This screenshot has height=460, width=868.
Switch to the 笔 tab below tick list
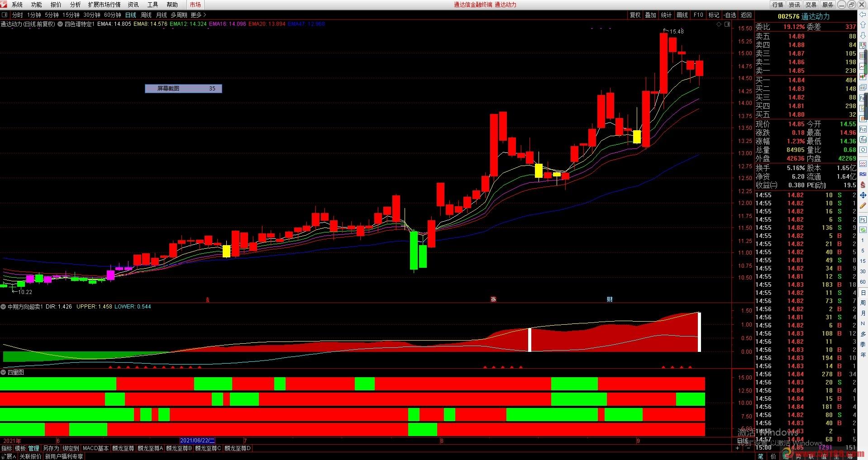tap(761, 456)
